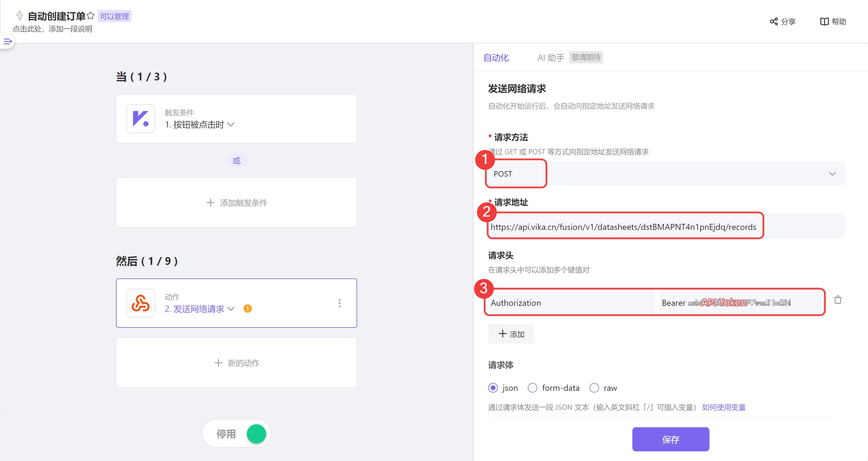
Task: Click the orange webhook icon on the action card
Action: click(140, 303)
